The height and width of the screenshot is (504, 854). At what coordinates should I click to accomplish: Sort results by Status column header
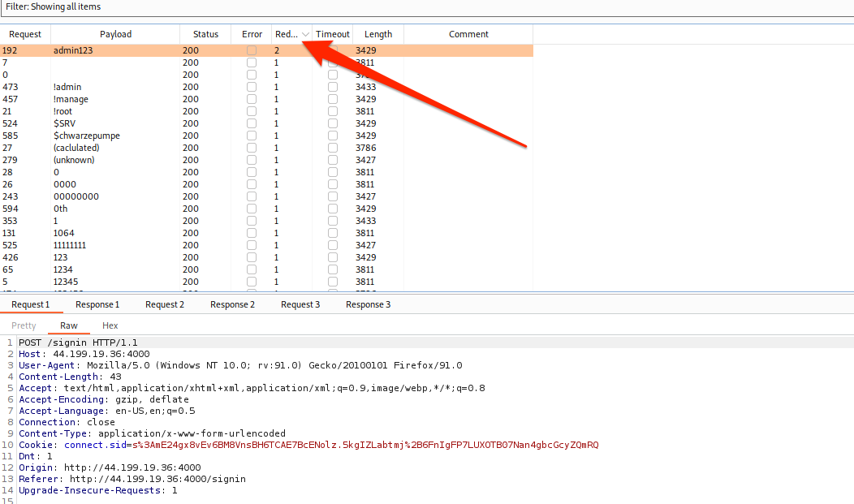tap(205, 34)
